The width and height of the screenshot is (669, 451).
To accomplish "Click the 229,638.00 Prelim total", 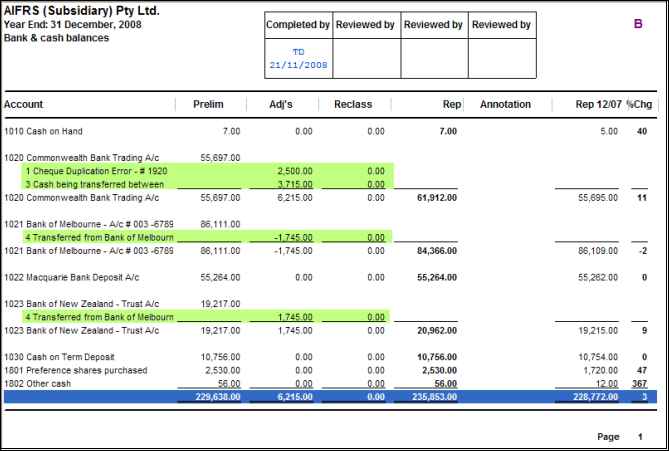I will [x=218, y=397].
